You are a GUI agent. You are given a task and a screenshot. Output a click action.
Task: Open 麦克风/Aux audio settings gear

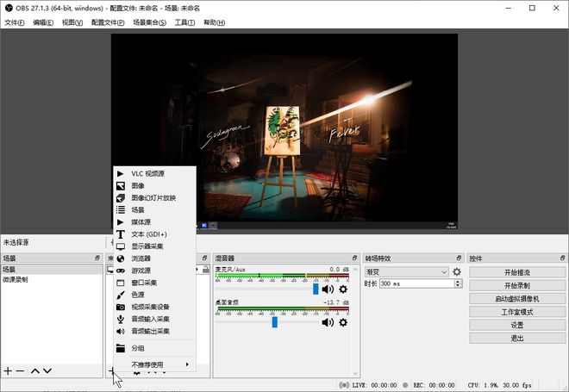click(343, 289)
